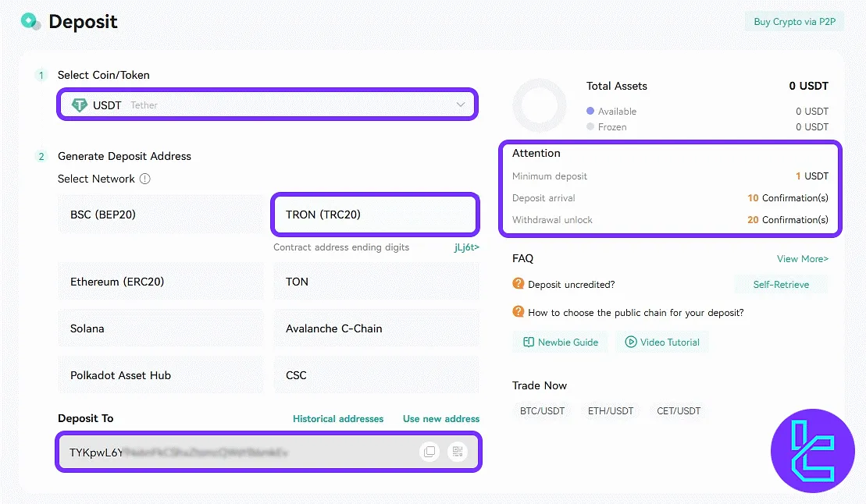
Task: Expand coin list using the chevron arrow
Action: pos(461,105)
